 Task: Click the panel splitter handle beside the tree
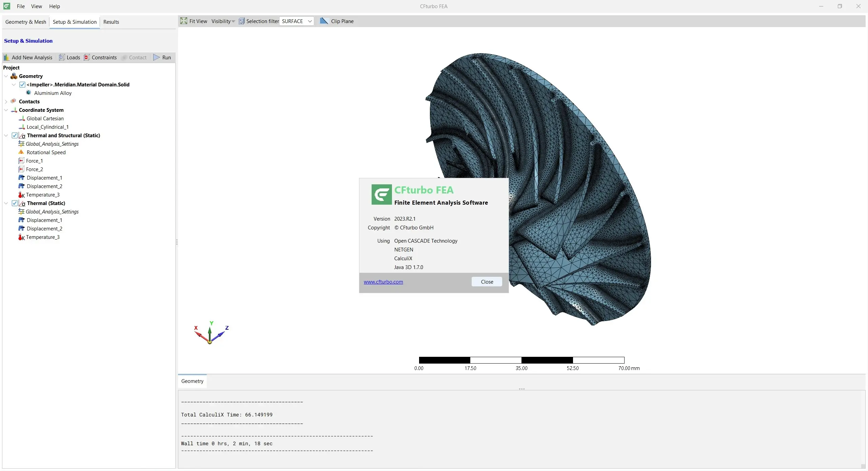(x=177, y=242)
